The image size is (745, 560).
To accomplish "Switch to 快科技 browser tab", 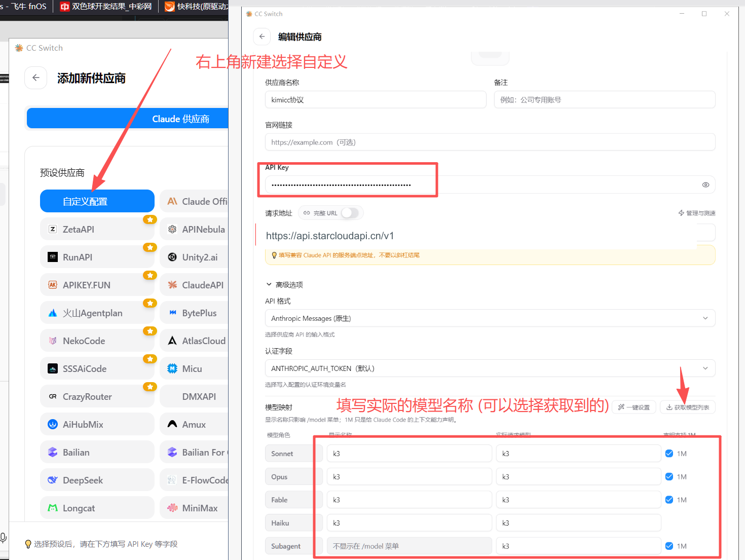I will tap(196, 7).
